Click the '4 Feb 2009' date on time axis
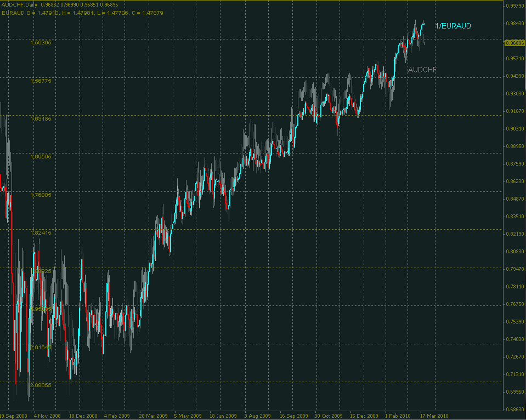This screenshot has height=420, width=526. (117, 416)
